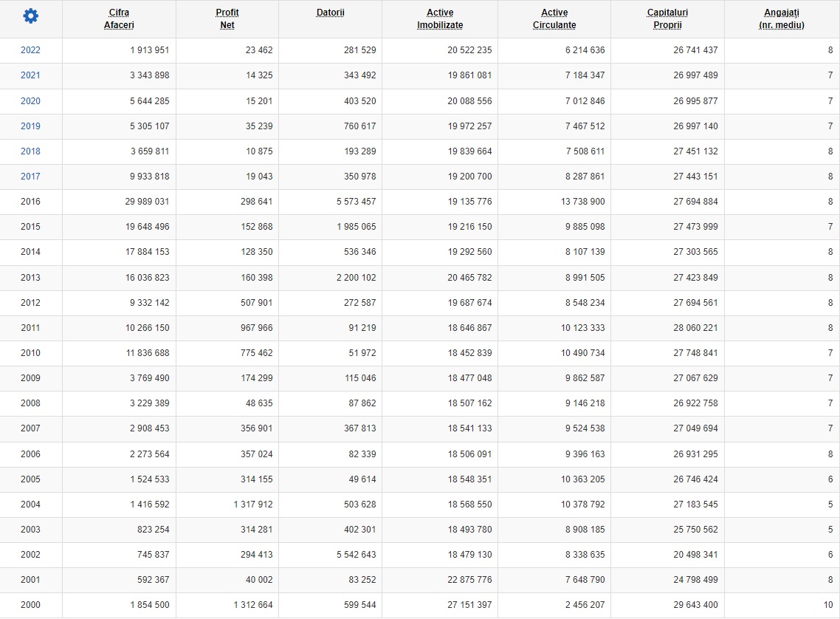Click the blue settings gear icon
The image size is (840, 619).
[30, 16]
